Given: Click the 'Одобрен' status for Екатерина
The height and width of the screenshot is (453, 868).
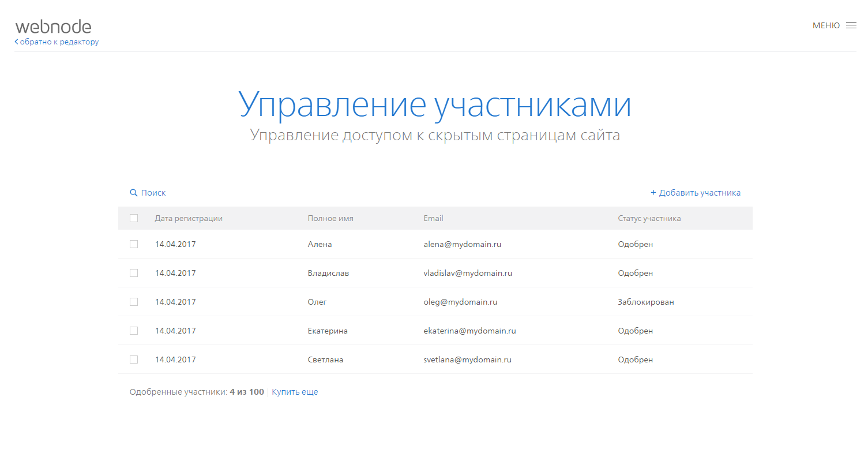Looking at the screenshot, I should coord(636,331).
